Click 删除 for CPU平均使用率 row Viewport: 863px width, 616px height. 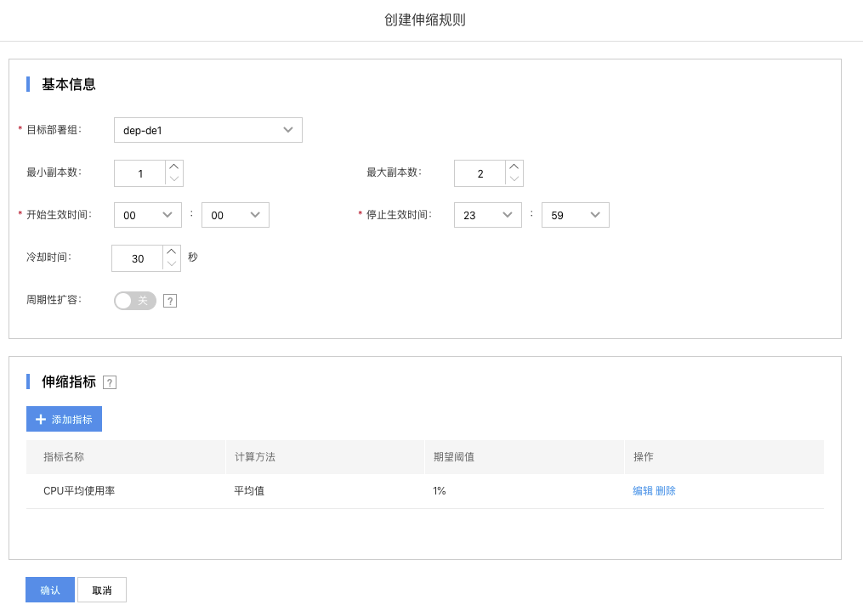coord(666,490)
